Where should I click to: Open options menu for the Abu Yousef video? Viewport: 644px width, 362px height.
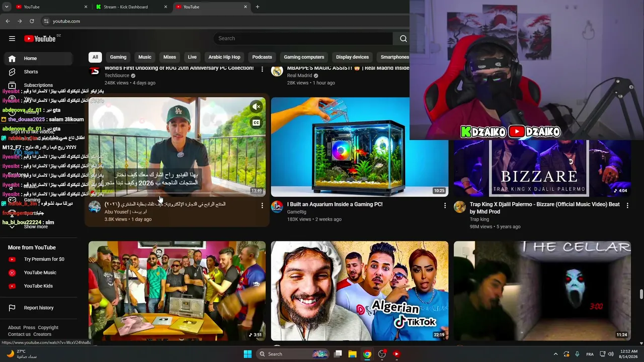tap(262, 206)
